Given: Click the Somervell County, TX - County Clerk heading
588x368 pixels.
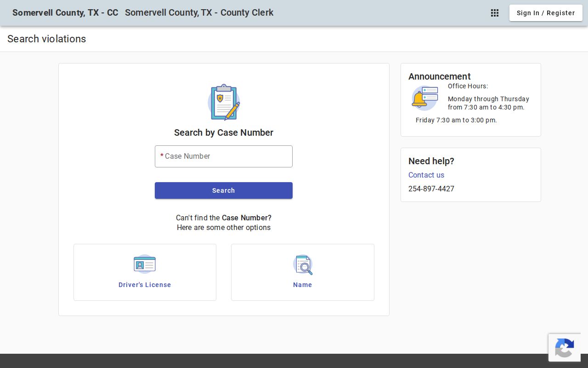Looking at the screenshot, I should point(199,13).
